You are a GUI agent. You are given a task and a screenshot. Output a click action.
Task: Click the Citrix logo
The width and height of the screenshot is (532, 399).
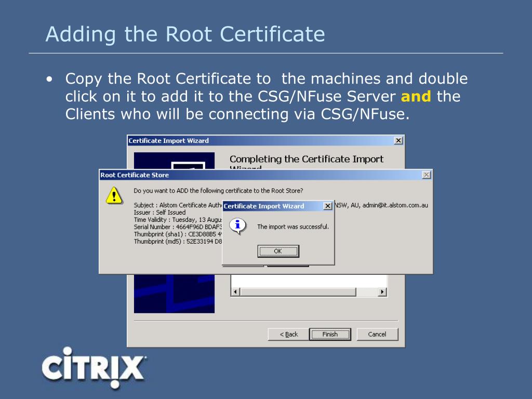[x=94, y=367]
